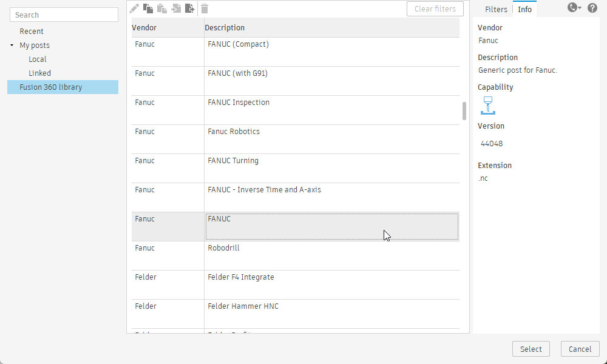Open the Linked posts folder
607x364 pixels.
[x=39, y=73]
